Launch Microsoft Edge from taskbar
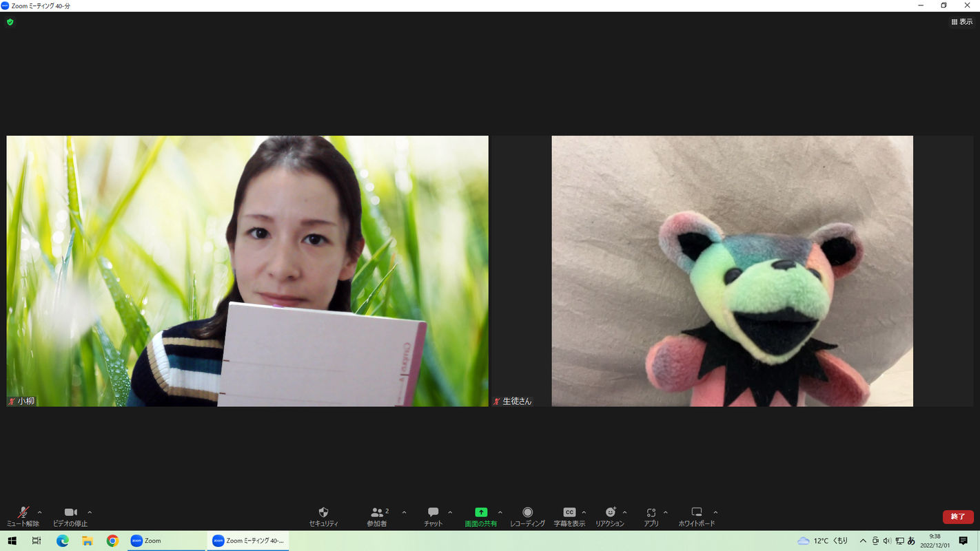This screenshot has height=551, width=980. pos(62,541)
